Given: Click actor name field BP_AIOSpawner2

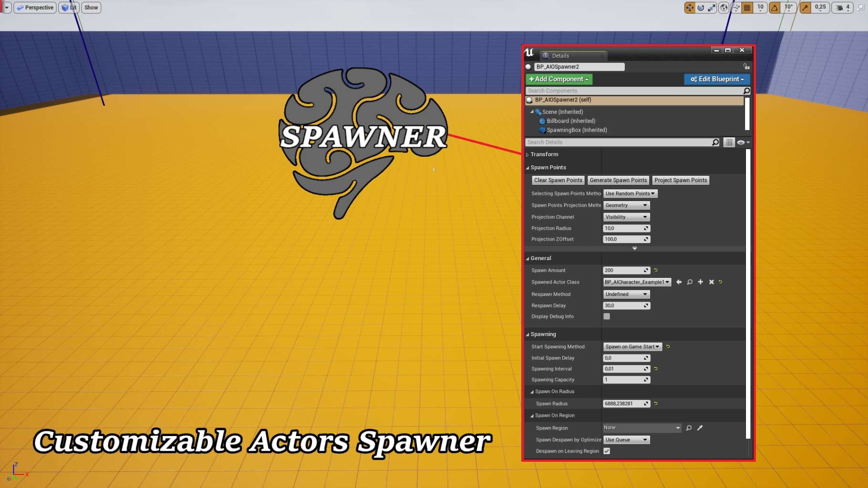Looking at the screenshot, I should click(579, 67).
